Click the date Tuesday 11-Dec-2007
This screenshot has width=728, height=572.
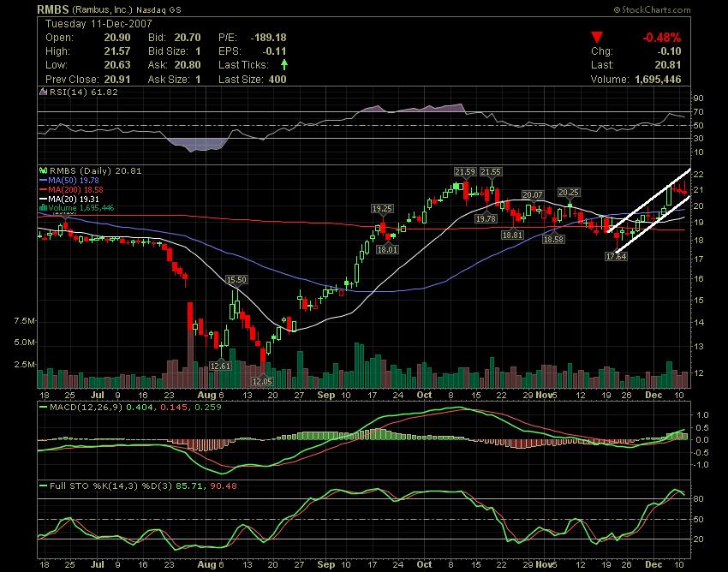point(98,24)
